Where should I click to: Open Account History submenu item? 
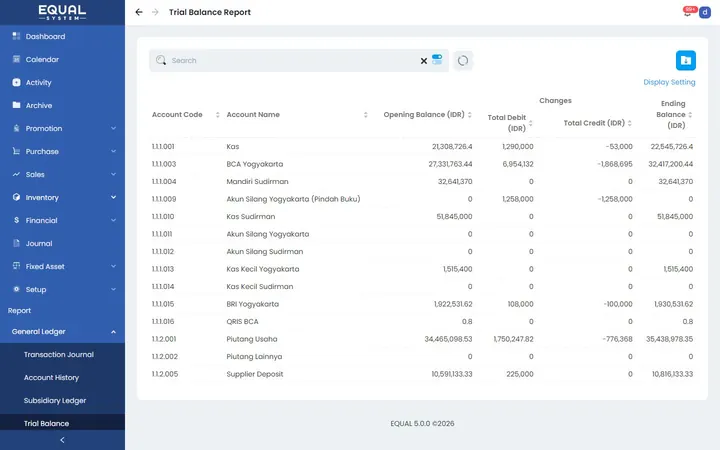[51, 377]
